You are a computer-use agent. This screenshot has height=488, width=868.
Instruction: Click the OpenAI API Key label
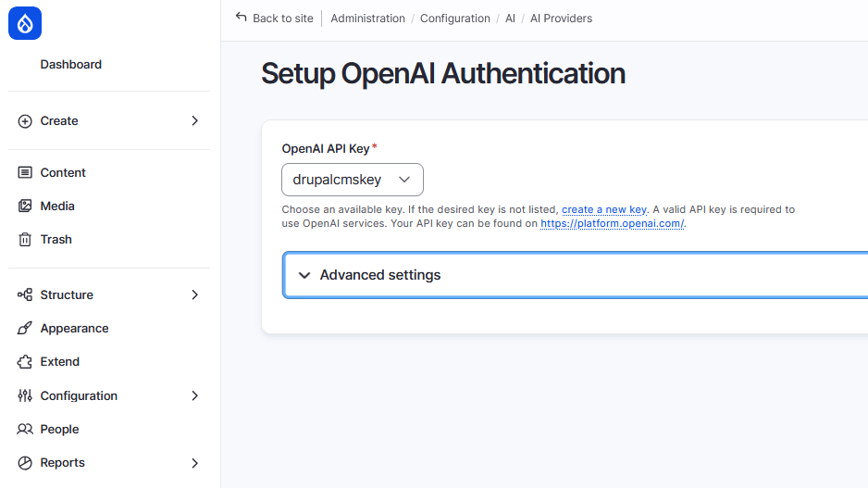(x=326, y=148)
